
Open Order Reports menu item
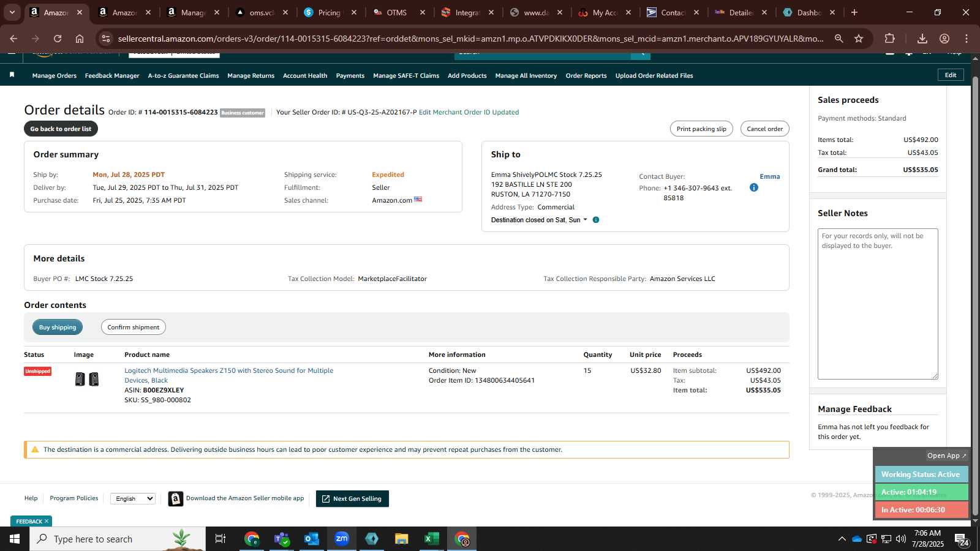coord(586,76)
